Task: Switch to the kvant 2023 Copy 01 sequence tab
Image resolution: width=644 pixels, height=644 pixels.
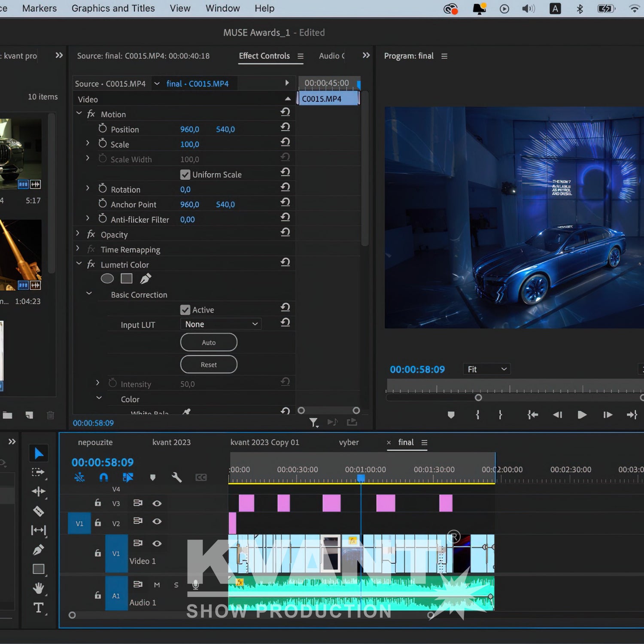Action: click(x=264, y=442)
